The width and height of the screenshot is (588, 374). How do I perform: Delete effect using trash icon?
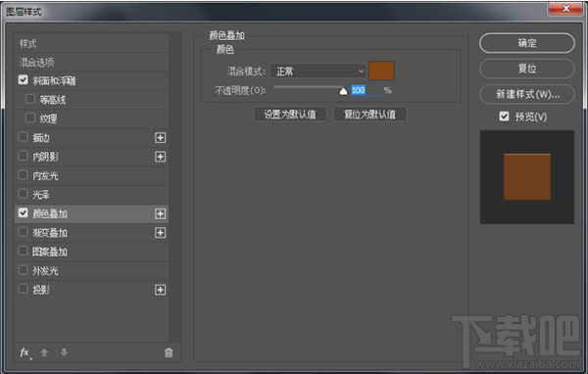click(x=169, y=352)
